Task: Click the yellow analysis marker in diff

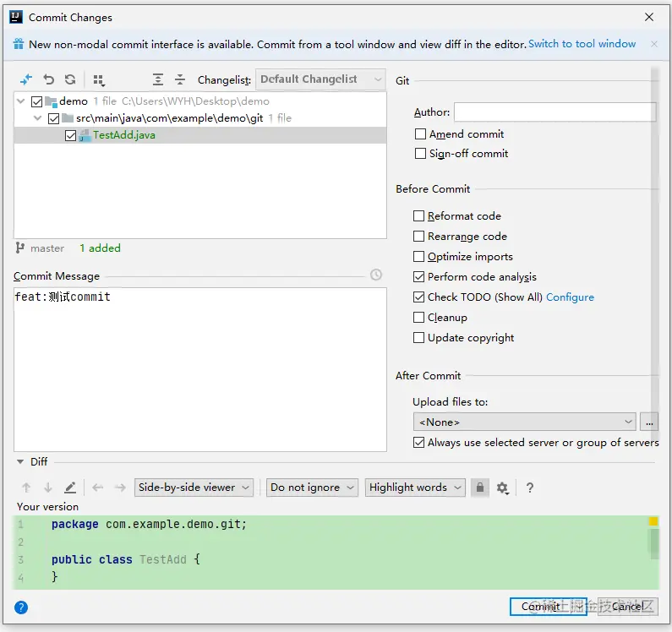Action: [653, 521]
